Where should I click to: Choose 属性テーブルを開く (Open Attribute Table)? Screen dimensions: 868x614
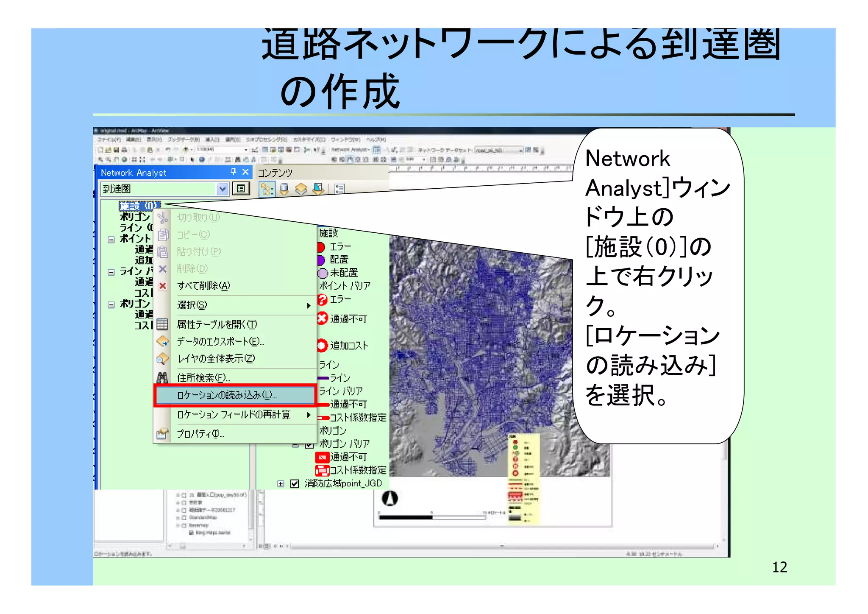pyautogui.click(x=235, y=324)
